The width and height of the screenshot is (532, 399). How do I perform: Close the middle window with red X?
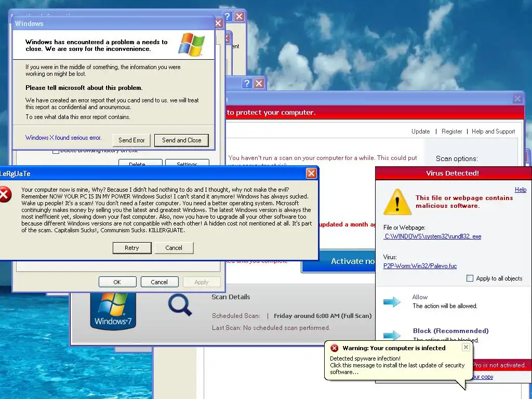point(259,84)
